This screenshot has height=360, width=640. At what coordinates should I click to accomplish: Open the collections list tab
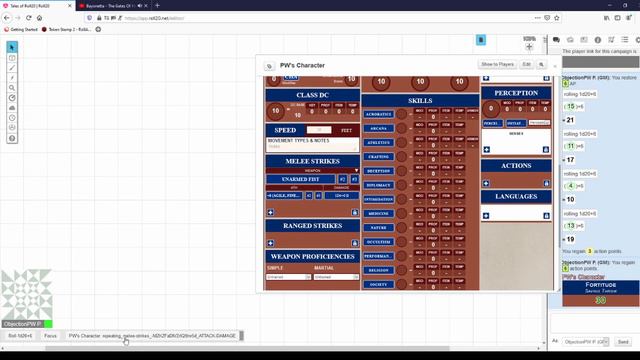pos(625,40)
